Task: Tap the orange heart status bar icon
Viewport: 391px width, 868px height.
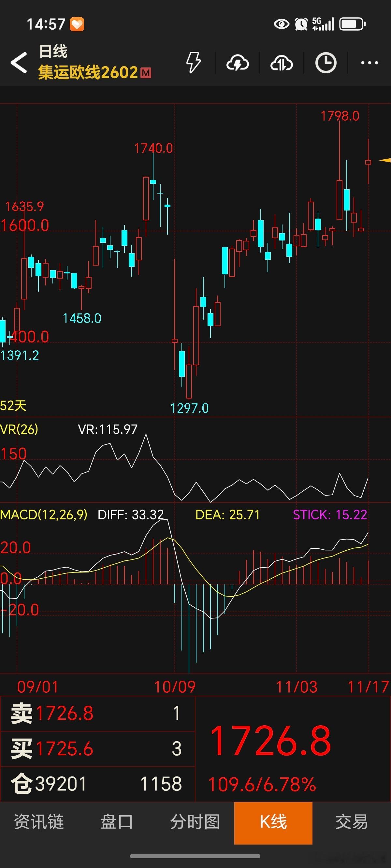Action: pos(77,24)
